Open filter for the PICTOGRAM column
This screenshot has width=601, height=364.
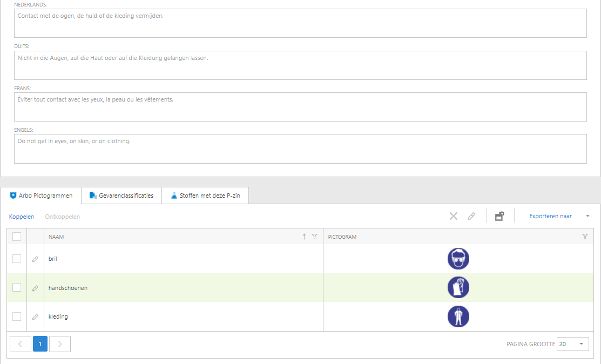[x=585, y=237]
